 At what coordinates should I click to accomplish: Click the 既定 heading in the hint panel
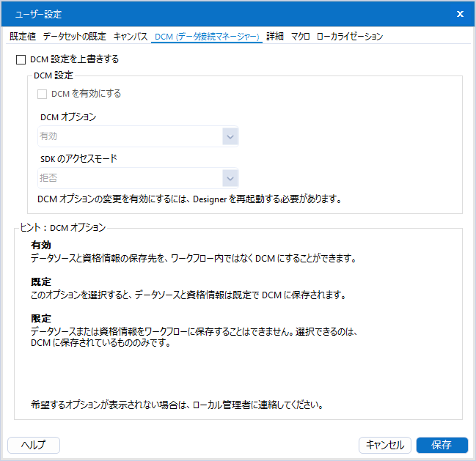[41, 282]
